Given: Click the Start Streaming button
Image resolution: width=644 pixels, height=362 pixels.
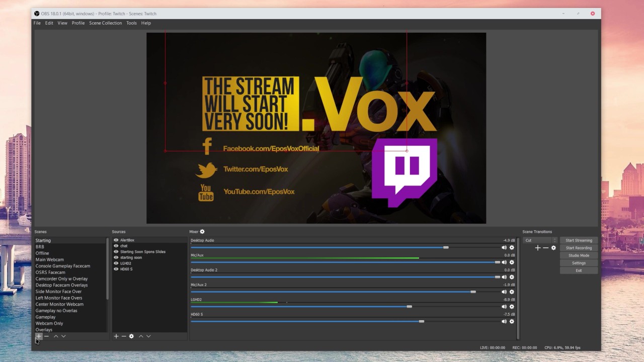Looking at the screenshot, I should (x=579, y=240).
